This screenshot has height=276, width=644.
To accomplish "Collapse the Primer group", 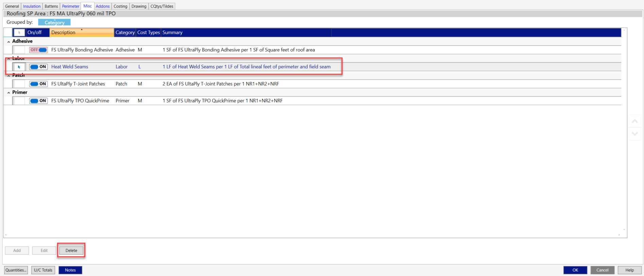I will tap(8, 92).
